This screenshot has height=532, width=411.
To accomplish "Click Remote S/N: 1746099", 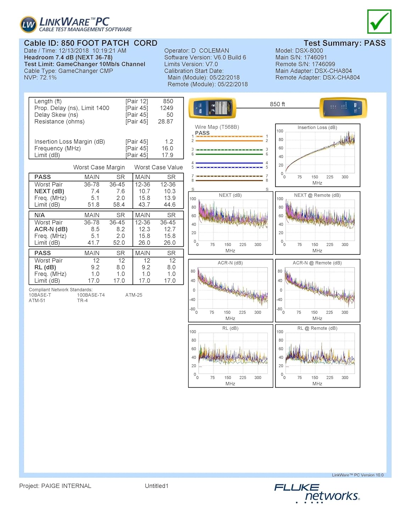I will [x=305, y=64].
